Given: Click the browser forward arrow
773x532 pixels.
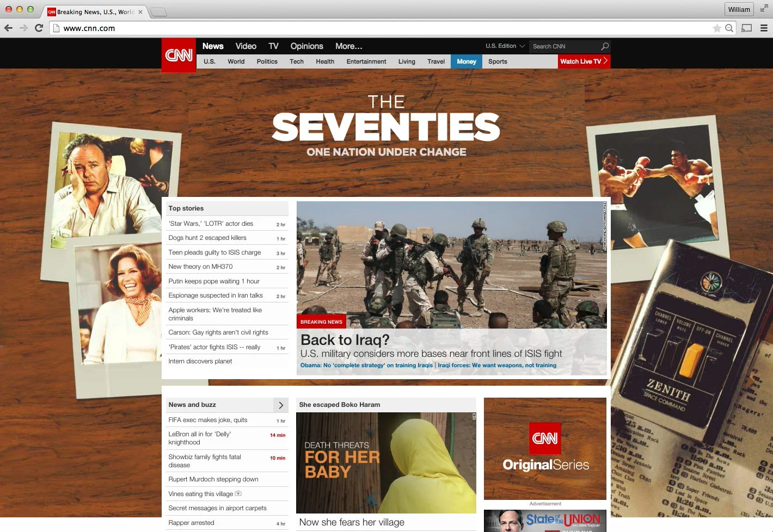Looking at the screenshot, I should (23, 28).
